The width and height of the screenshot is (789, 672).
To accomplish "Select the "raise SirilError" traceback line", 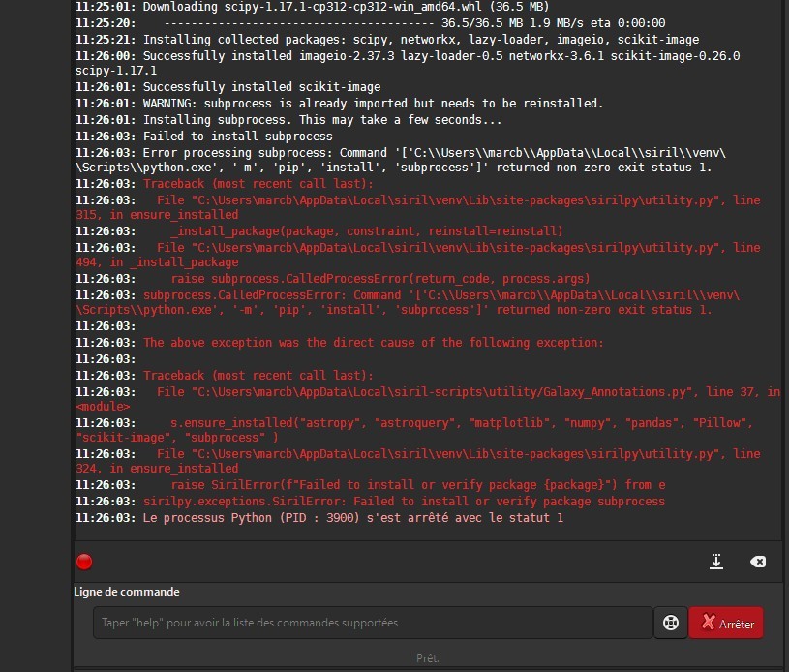I will click(x=371, y=485).
